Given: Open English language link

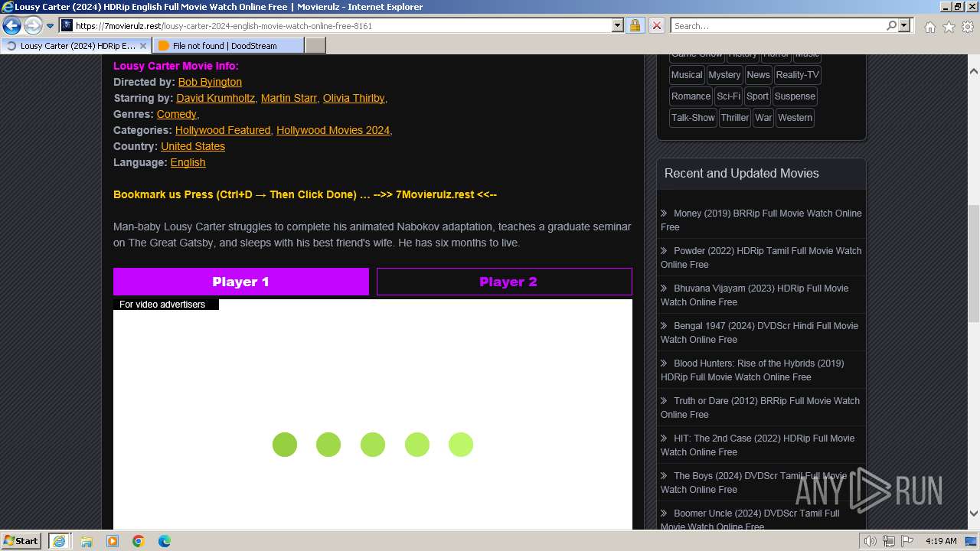Looking at the screenshot, I should click(x=188, y=162).
